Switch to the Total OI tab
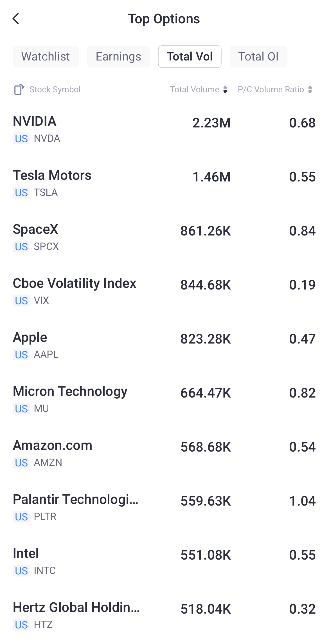This screenshot has height=644, width=329. pos(258,57)
